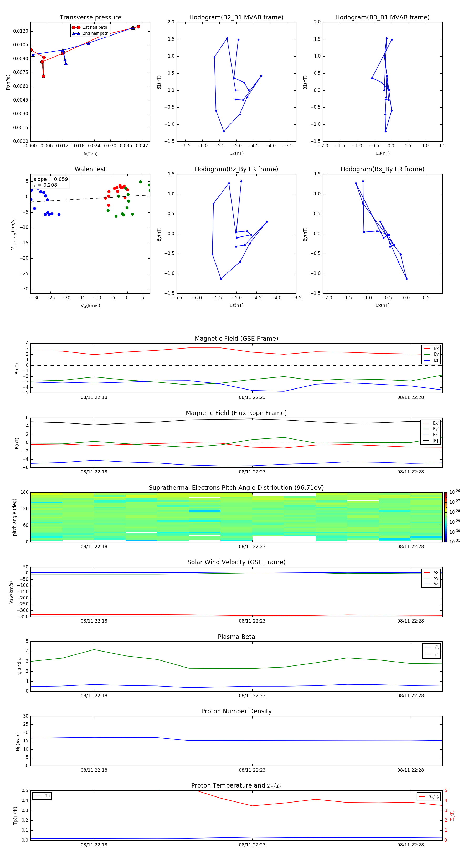The width and height of the screenshot is (473, 868).
Task: Click the 'Solar Wind Velocity (GSE Frame)' title
Action: pos(236,562)
